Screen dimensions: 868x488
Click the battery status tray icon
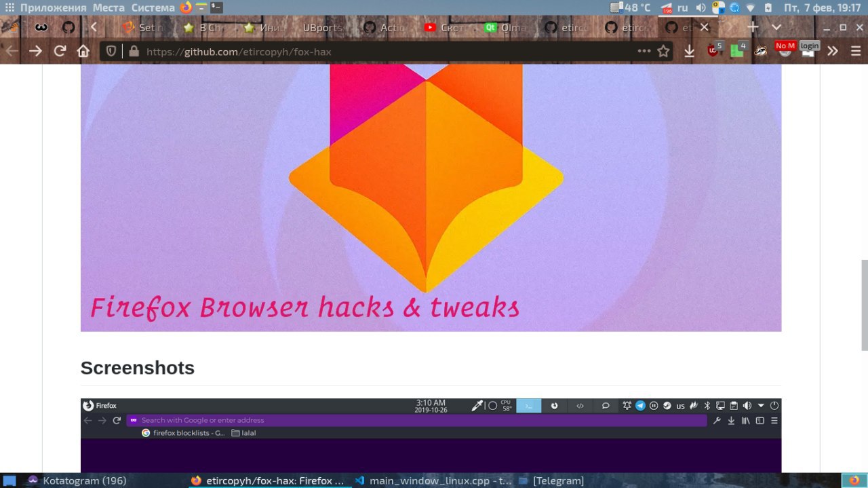point(768,7)
